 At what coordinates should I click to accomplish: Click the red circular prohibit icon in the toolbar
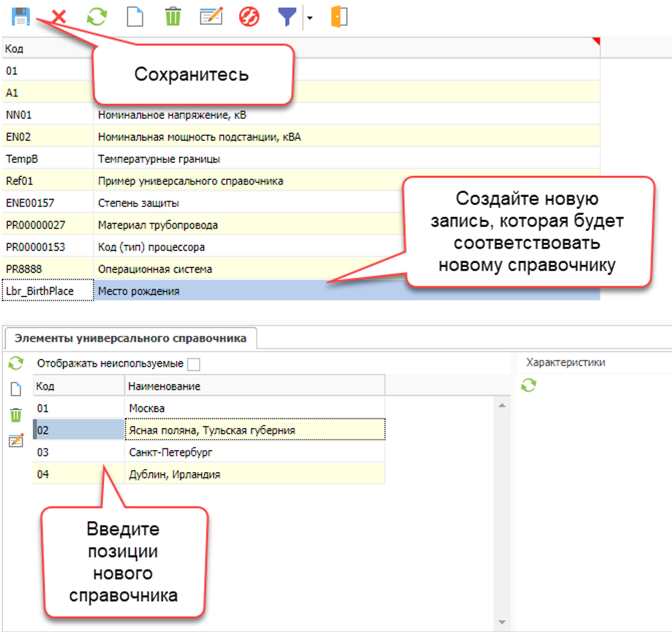coord(249,17)
